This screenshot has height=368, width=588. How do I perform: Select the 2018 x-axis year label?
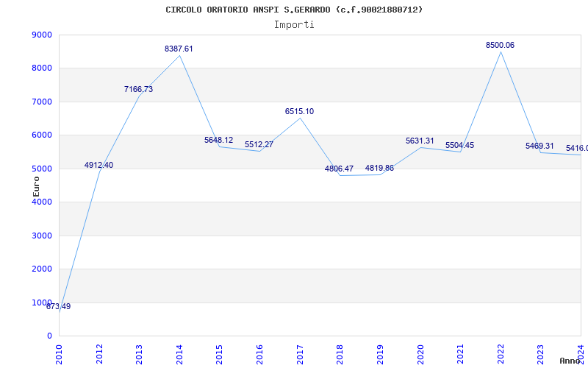(340, 355)
